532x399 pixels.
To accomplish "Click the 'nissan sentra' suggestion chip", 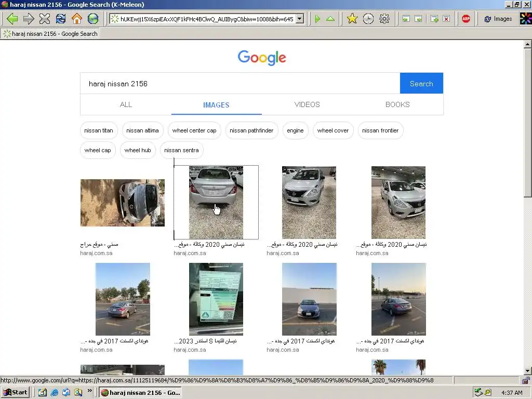I will (181, 150).
